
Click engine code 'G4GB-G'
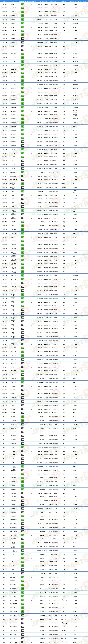tap(75, 279)
